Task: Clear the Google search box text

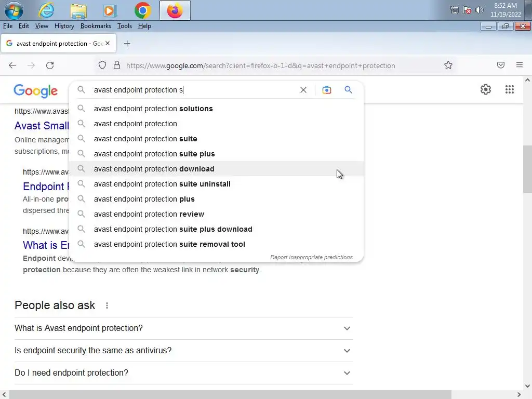Action: point(303,90)
